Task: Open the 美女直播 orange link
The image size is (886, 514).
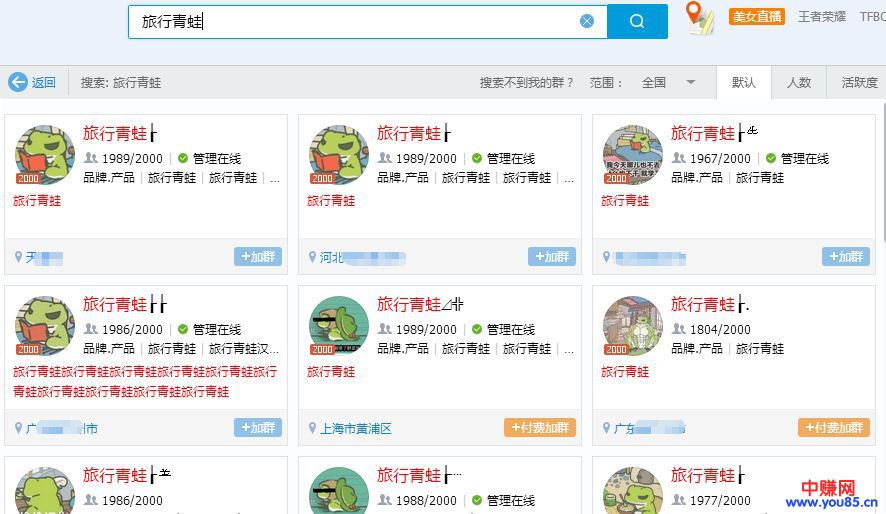Action: (x=757, y=17)
